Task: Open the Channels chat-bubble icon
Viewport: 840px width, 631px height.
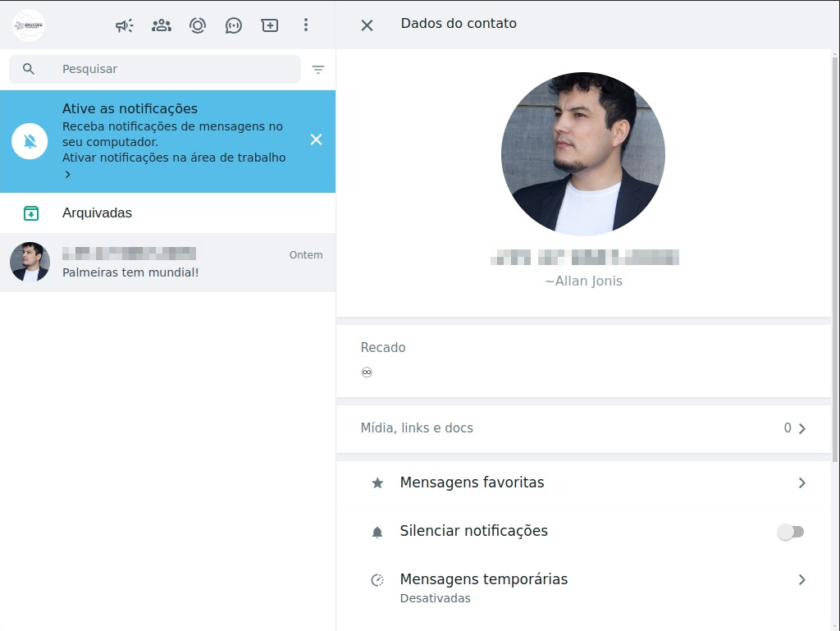Action: tap(234, 25)
